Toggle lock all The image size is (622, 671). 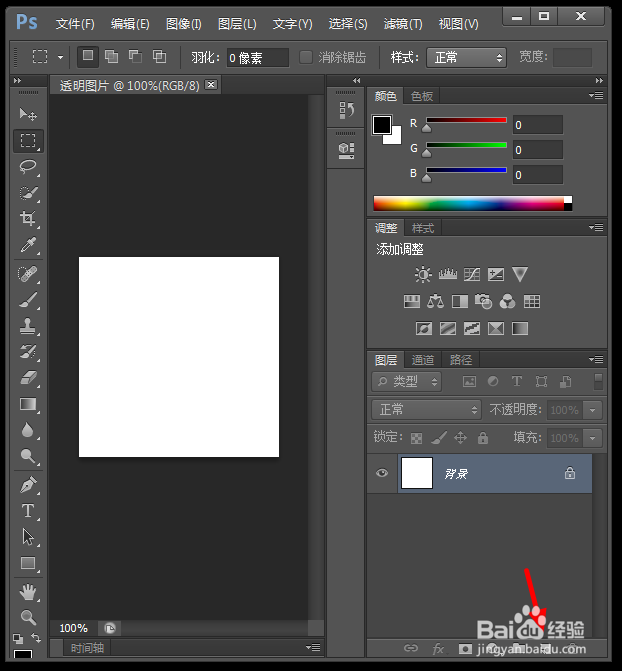(x=483, y=438)
